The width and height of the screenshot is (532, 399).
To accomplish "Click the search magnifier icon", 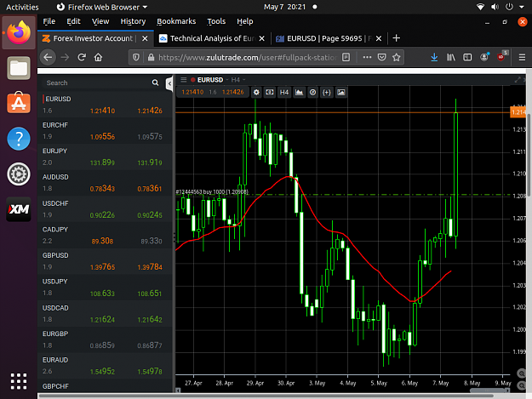I will click(x=155, y=83).
